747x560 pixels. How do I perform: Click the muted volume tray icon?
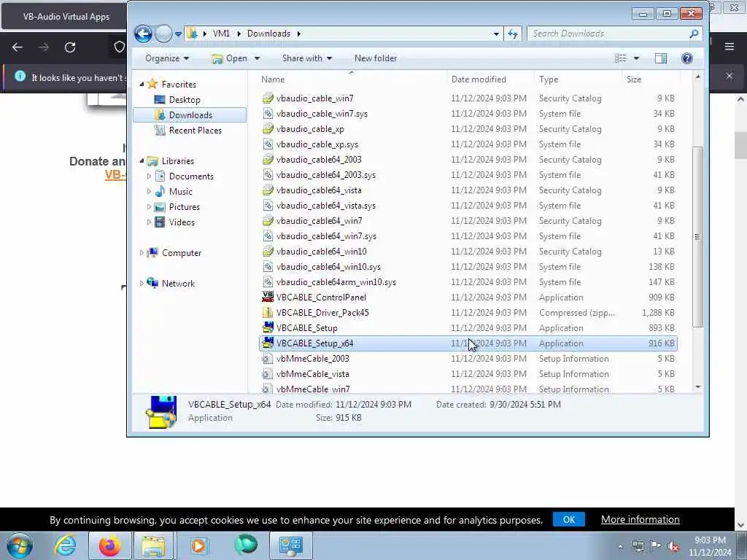[673, 547]
